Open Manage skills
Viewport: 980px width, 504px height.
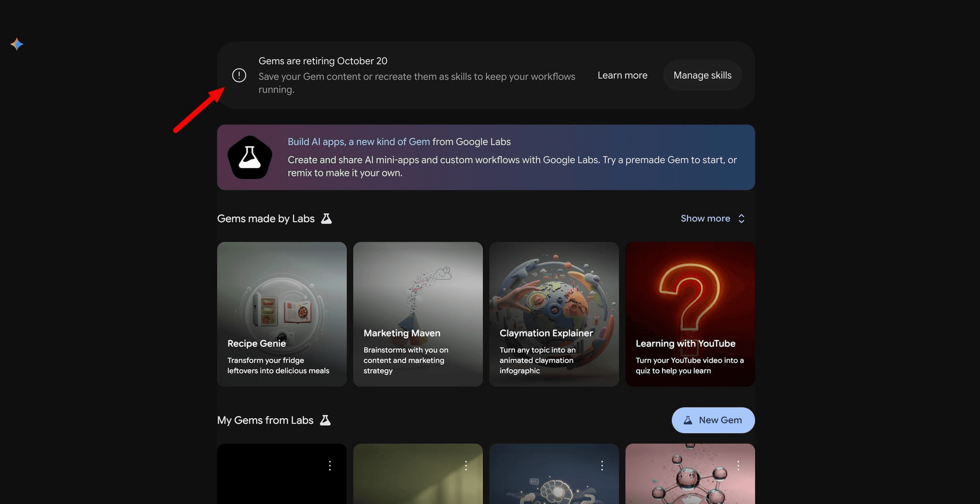(702, 76)
